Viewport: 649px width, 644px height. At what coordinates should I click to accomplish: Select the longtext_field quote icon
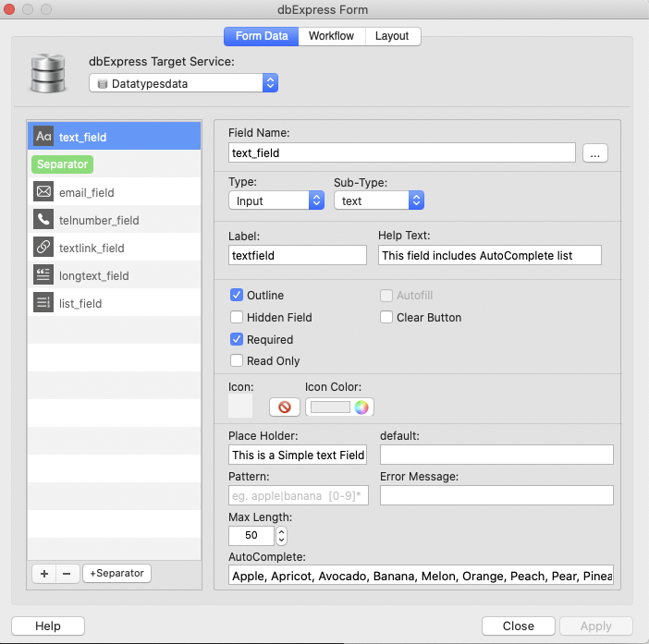pos(43,275)
